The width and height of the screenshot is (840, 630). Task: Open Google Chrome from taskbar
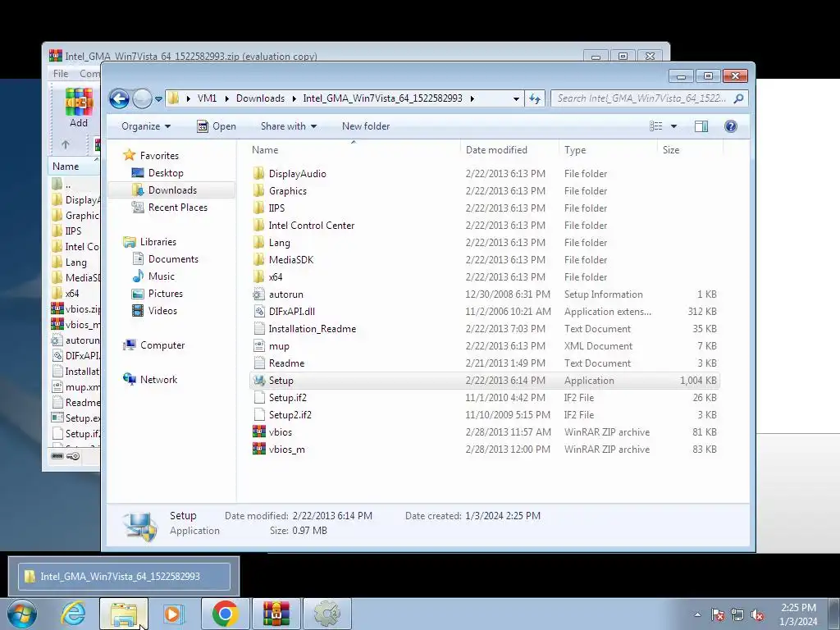tap(225, 614)
